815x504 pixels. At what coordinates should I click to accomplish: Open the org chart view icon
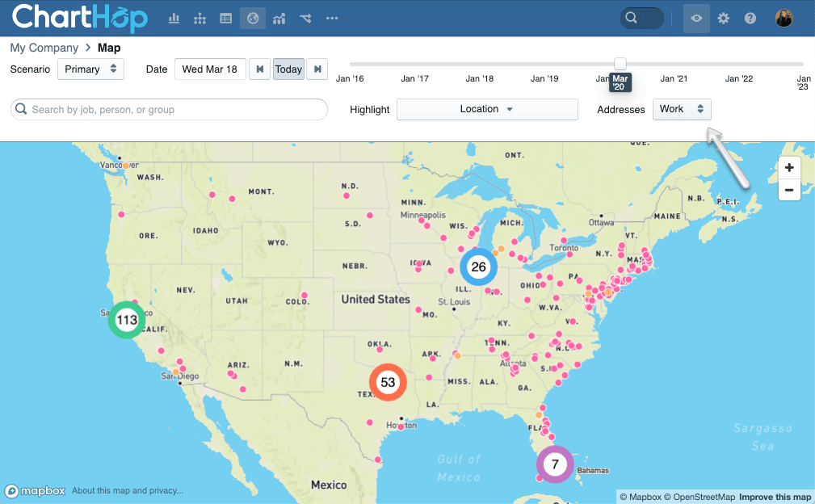[x=200, y=17]
